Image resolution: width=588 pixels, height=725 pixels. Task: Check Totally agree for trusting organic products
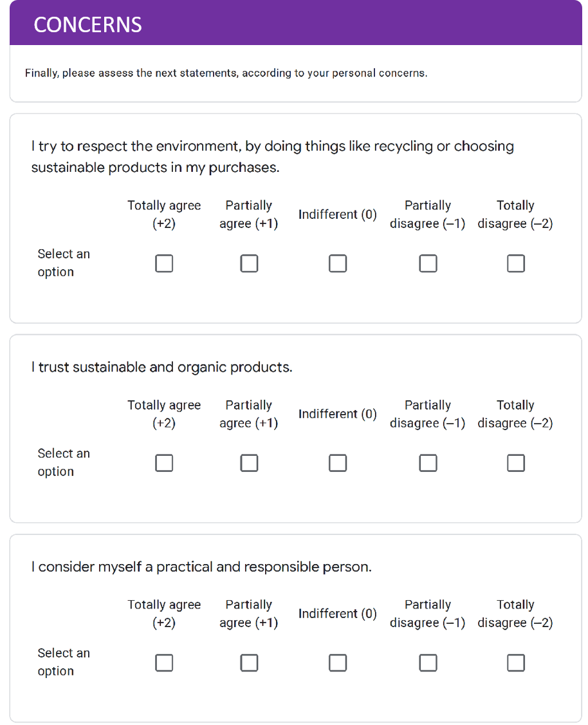[164, 463]
